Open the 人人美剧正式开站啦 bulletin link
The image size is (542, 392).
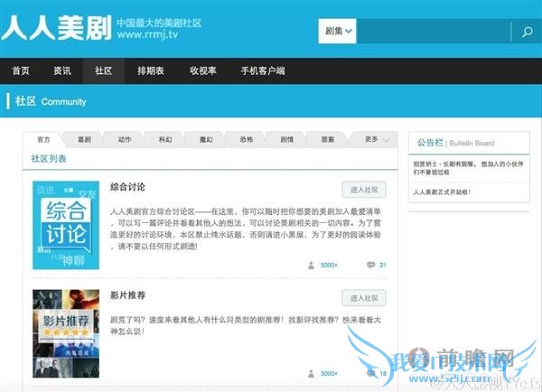(x=442, y=191)
